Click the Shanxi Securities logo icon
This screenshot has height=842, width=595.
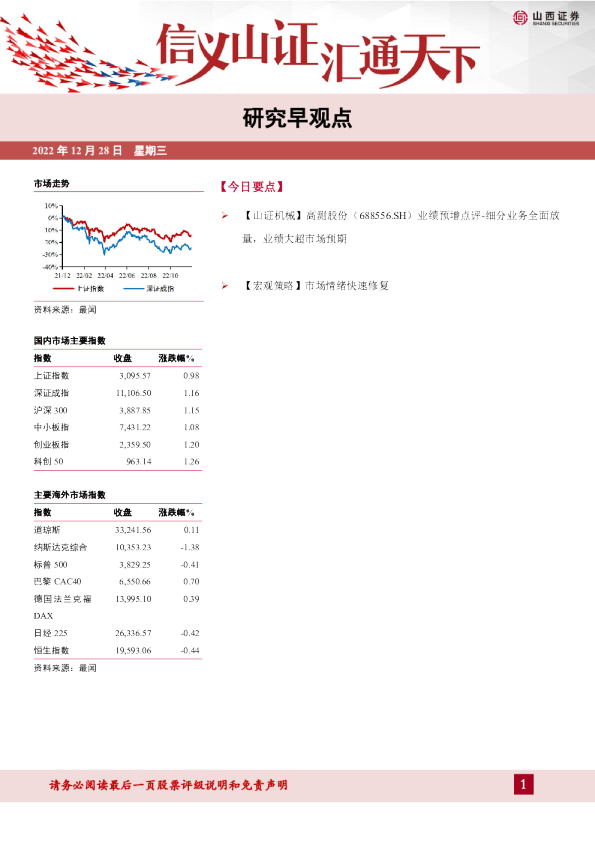[520, 18]
